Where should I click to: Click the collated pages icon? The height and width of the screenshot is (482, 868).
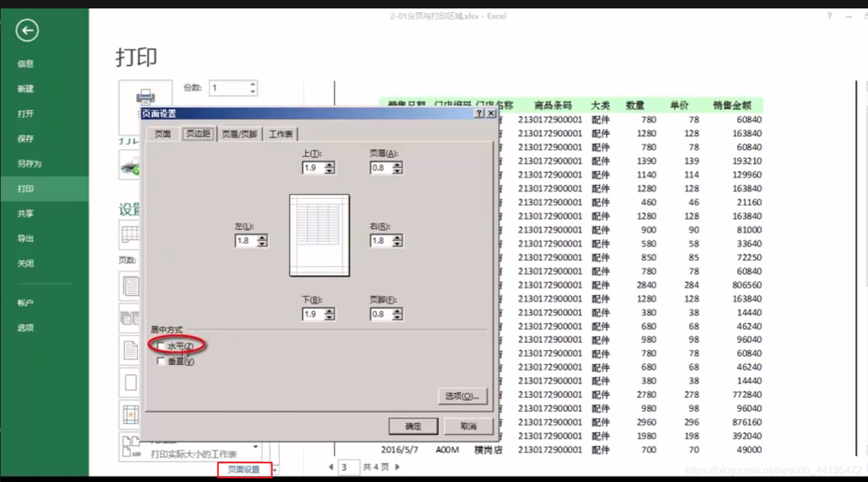coord(130,318)
